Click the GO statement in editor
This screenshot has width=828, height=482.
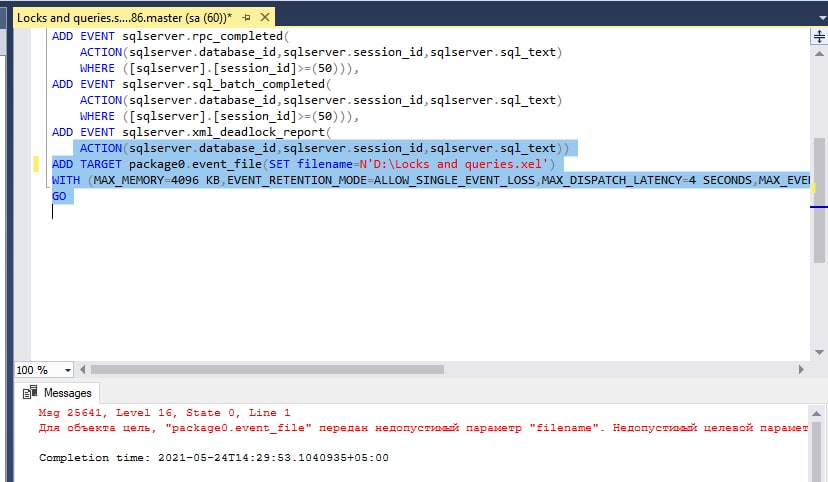coord(59,196)
